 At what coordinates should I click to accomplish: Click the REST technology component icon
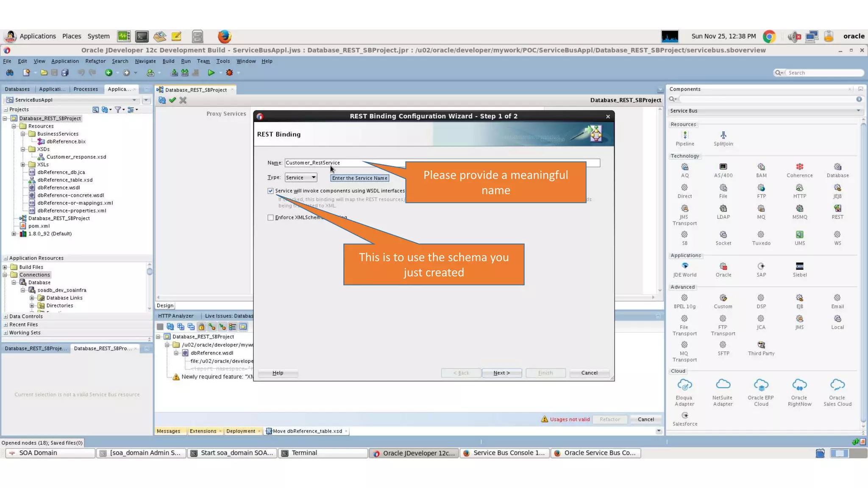coord(837,208)
